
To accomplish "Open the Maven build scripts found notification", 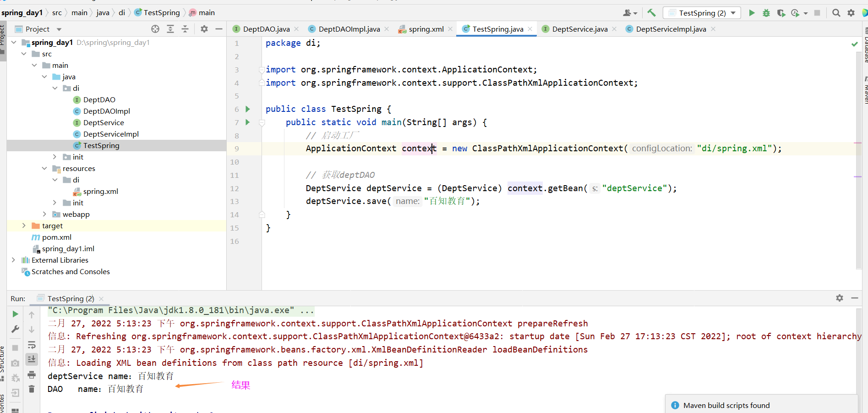I will pos(726,405).
